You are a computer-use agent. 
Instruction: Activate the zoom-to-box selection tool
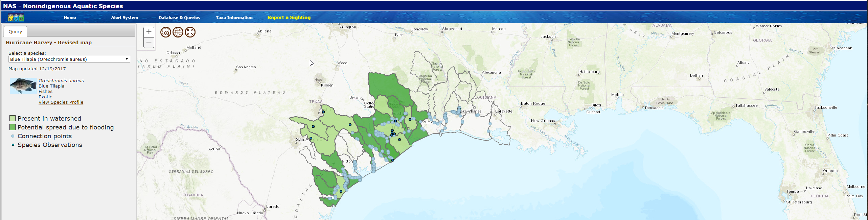pyautogui.click(x=165, y=32)
